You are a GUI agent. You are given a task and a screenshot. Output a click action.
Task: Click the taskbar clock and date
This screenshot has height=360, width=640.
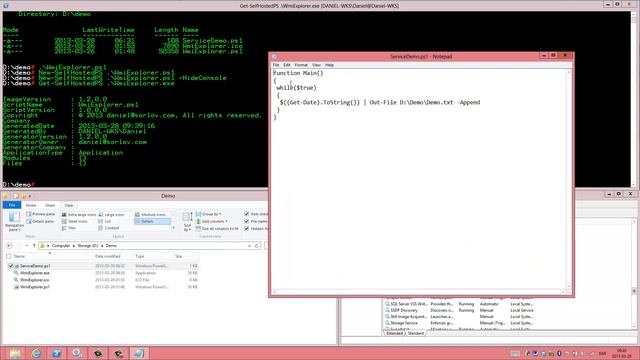pyautogui.click(x=621, y=353)
